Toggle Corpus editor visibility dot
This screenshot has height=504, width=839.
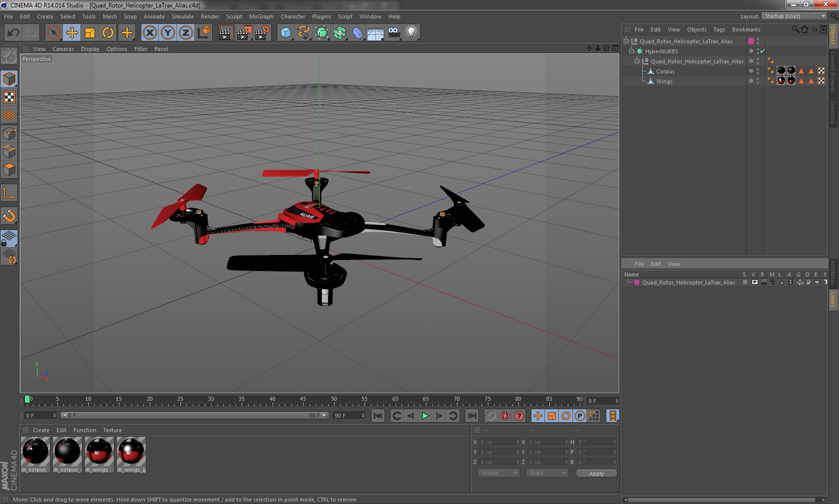pyautogui.click(x=758, y=69)
